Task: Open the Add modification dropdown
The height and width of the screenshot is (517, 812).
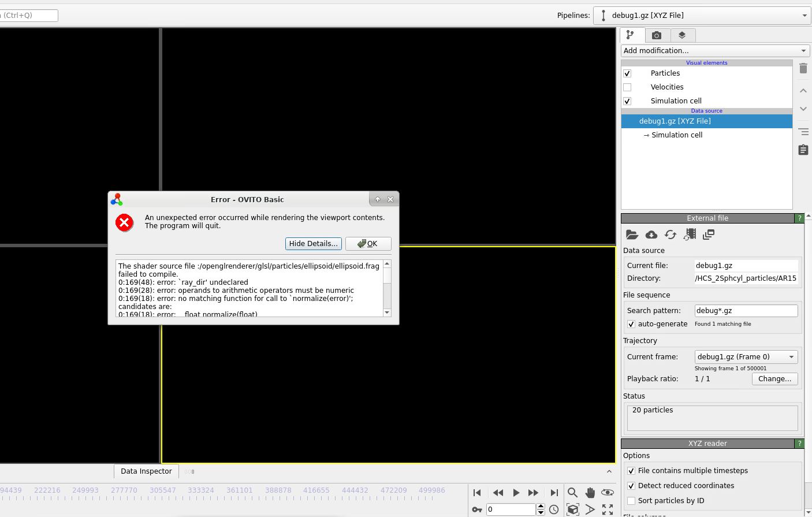Action: (714, 50)
